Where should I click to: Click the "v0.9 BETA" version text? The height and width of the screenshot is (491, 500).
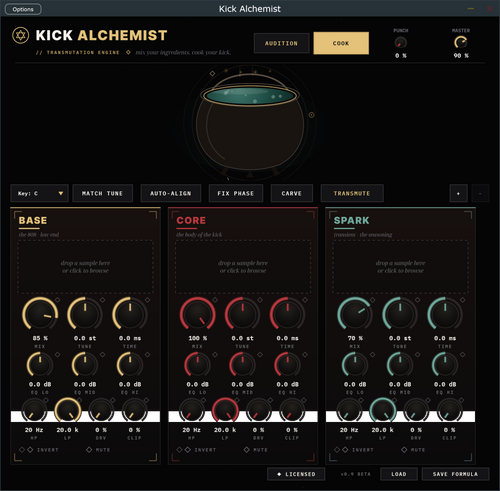pos(355,474)
